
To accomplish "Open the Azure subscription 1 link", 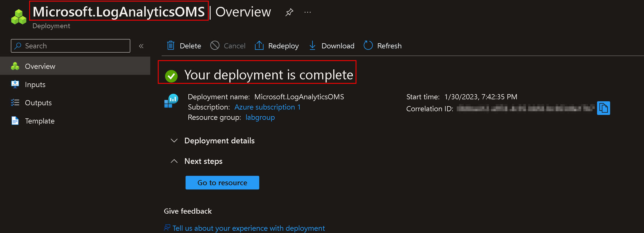I will [x=267, y=107].
